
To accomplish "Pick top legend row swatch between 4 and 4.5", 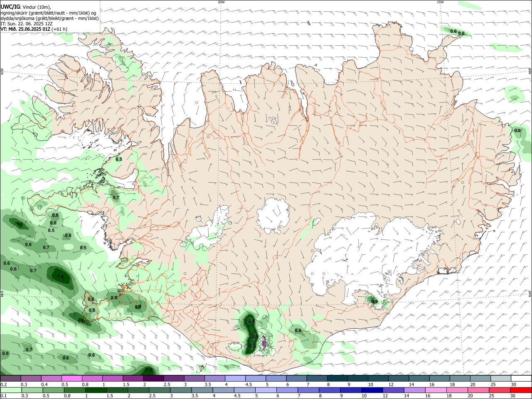I will pos(235,379).
